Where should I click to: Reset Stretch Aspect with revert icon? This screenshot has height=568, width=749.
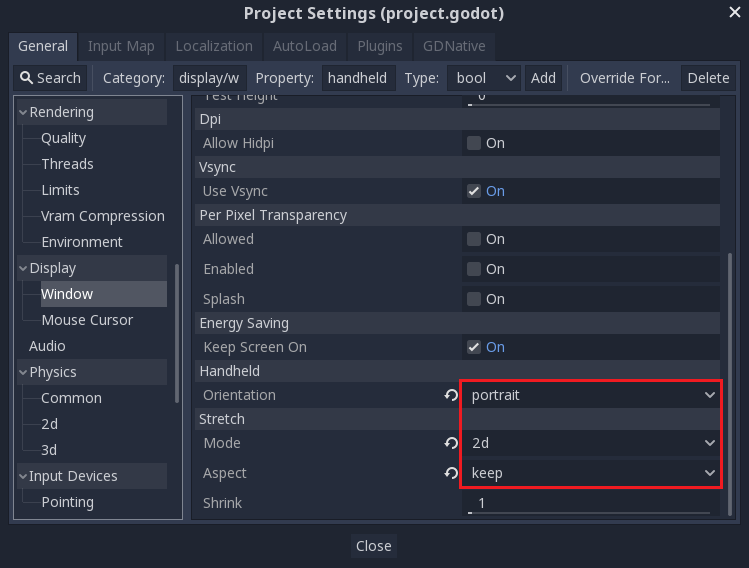(x=451, y=473)
